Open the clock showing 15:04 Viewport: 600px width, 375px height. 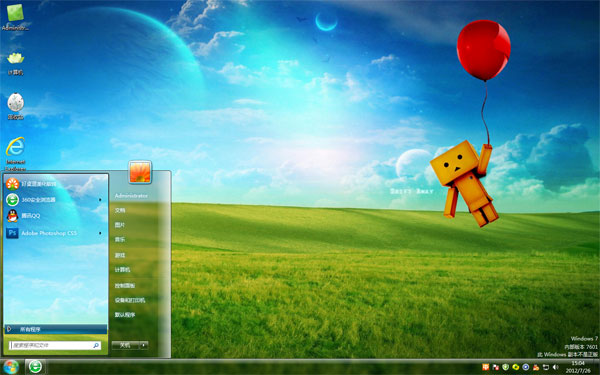point(578,367)
